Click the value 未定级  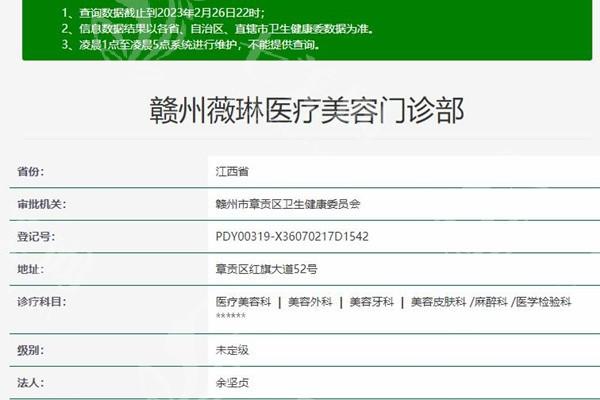pos(232,350)
